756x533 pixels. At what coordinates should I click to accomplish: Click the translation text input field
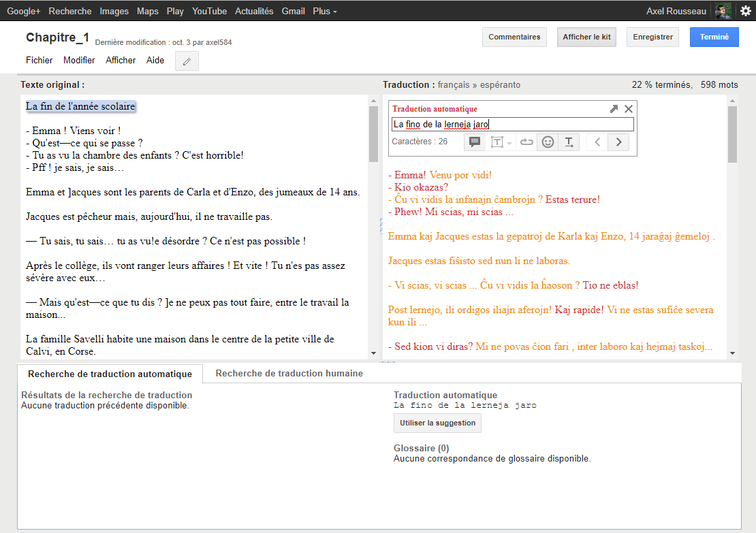pos(512,124)
